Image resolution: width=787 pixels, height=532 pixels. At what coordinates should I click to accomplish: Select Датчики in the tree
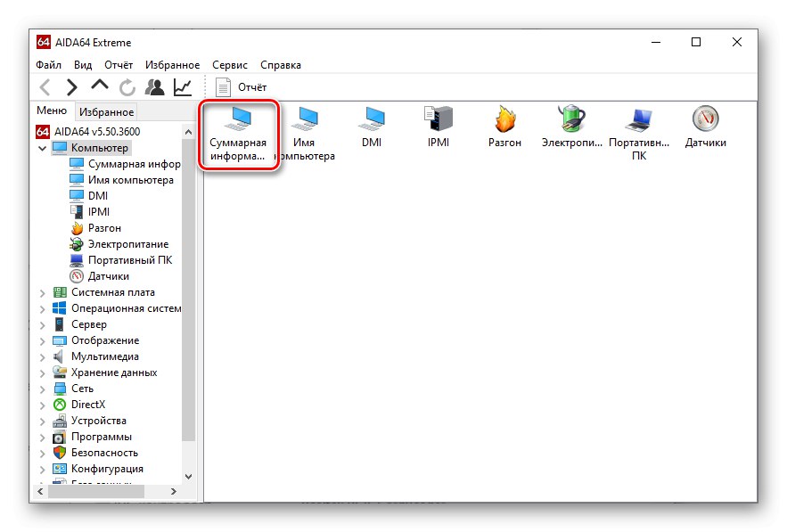pyautogui.click(x=109, y=276)
